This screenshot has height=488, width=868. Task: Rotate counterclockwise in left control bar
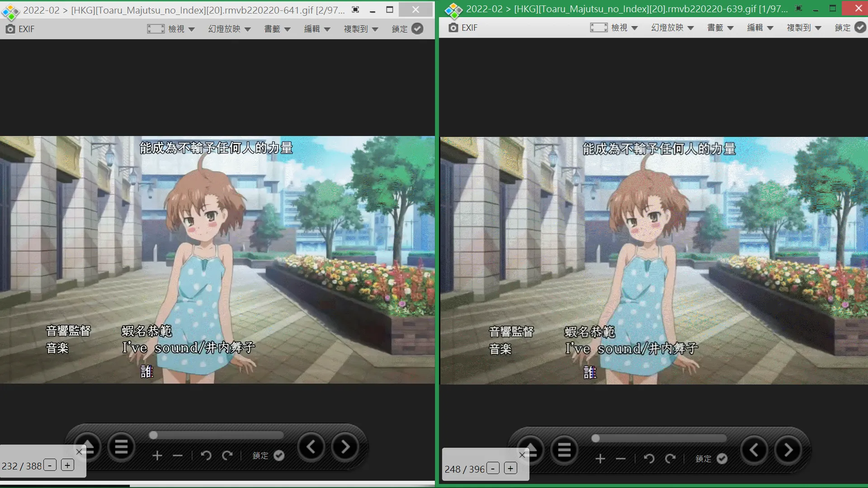(x=206, y=455)
